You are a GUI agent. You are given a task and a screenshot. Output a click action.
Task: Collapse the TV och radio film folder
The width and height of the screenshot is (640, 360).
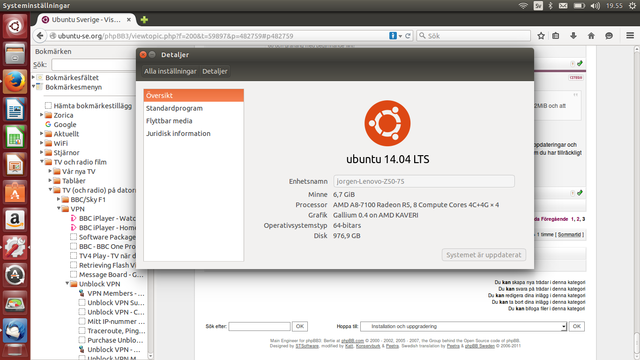tap(42, 162)
